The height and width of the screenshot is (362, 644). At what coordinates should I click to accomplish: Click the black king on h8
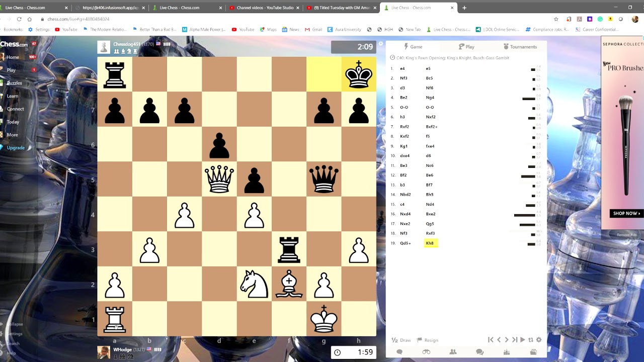click(x=359, y=74)
